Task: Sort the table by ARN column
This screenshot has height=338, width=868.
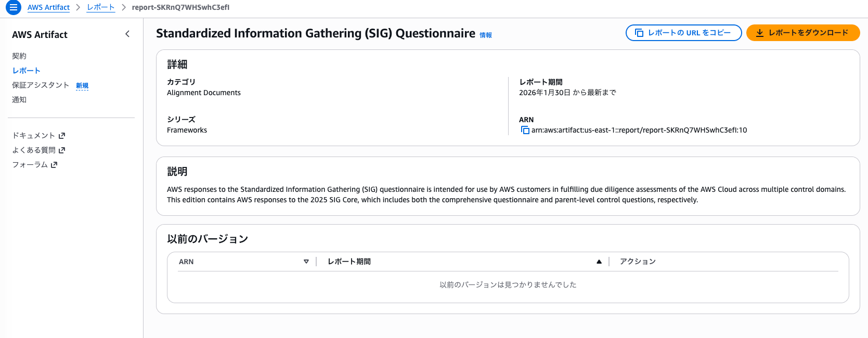Action: (306, 262)
